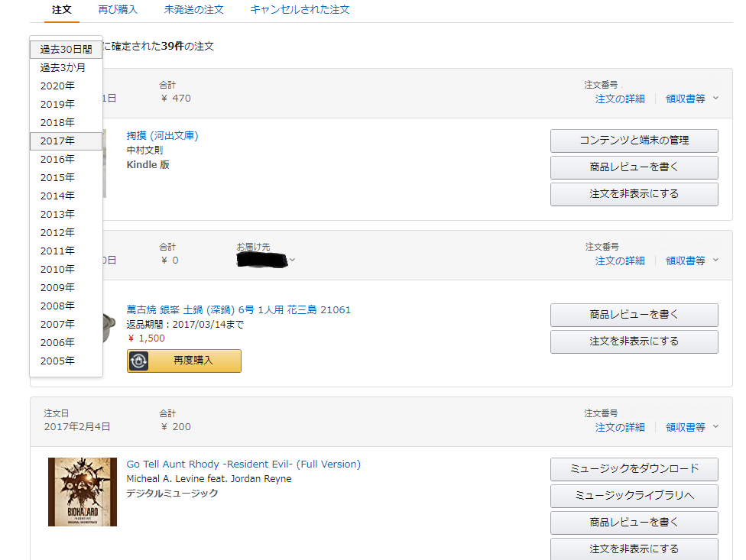Open the Go Tell Aunt Rhody track link
This screenshot has height=560, width=746.
244,464
